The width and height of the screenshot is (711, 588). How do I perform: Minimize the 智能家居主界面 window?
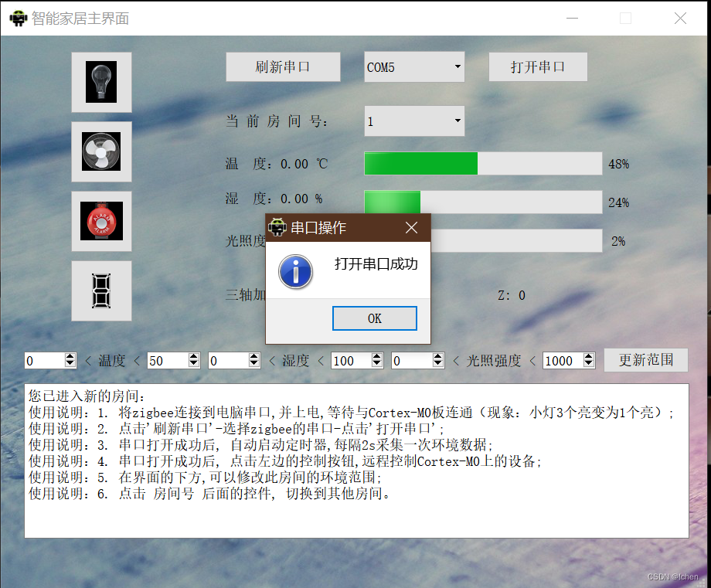pos(572,18)
